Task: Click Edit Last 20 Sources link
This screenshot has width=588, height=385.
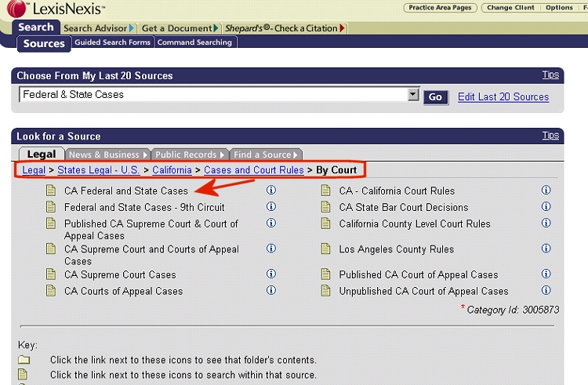Action: pyautogui.click(x=503, y=96)
